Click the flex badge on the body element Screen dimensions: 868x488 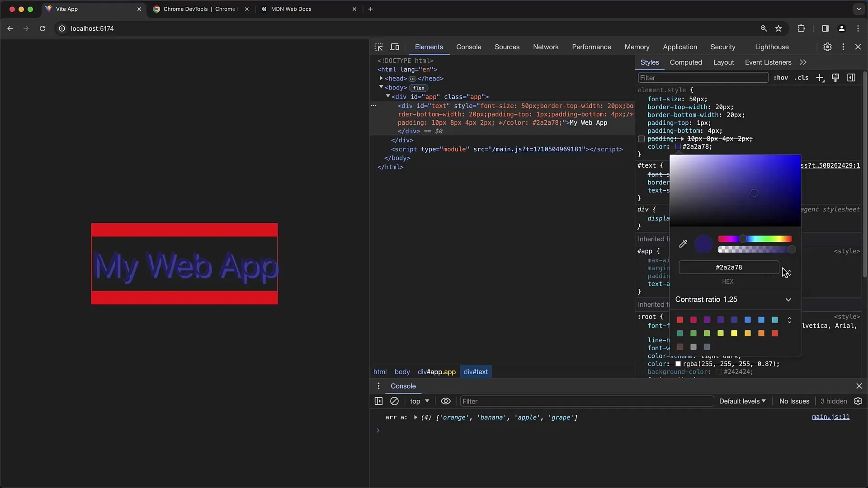pos(419,88)
